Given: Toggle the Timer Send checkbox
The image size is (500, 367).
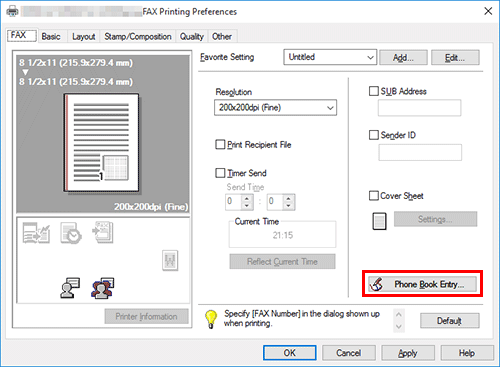Looking at the screenshot, I should tap(220, 173).
